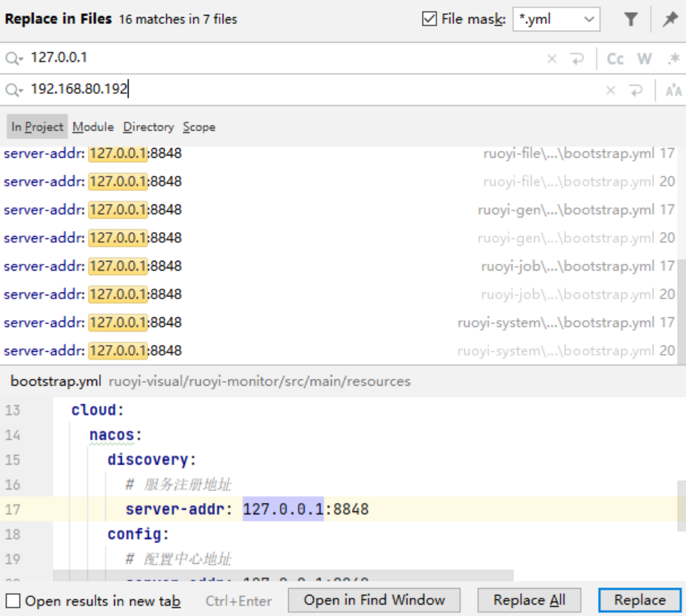
Task: Select ruoyi-job bootstrap.yml line 17 result
Action: click(338, 266)
